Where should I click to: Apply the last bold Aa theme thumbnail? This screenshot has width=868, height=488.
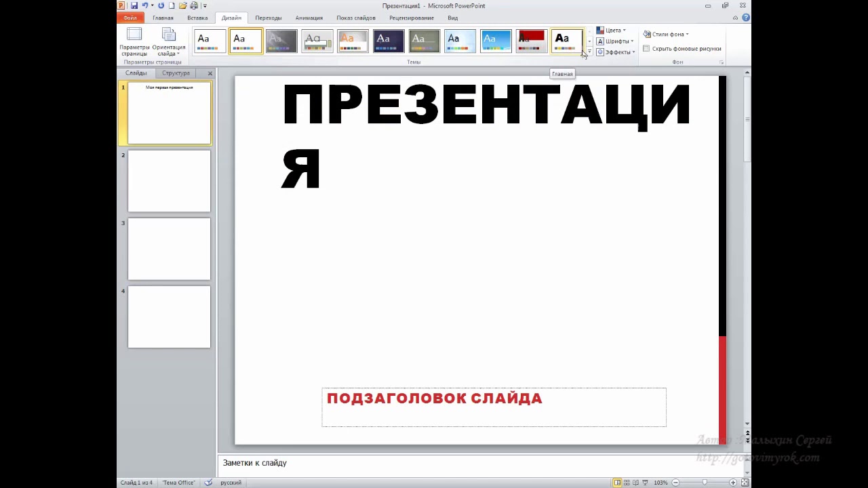coord(567,41)
